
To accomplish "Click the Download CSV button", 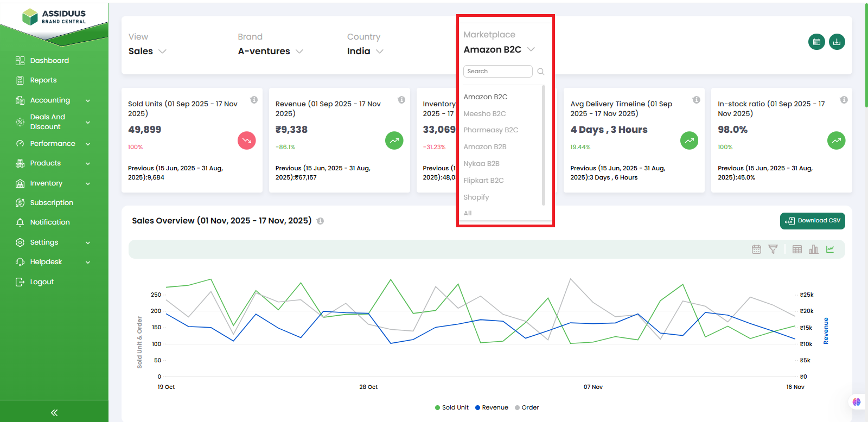I will point(812,221).
